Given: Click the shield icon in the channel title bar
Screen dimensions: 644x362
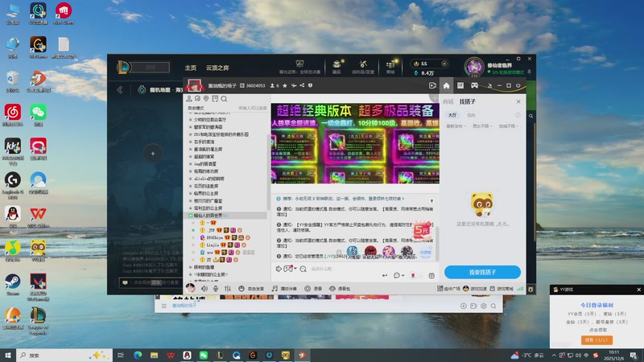Looking at the screenshot, I should pyautogui.click(x=310, y=85).
